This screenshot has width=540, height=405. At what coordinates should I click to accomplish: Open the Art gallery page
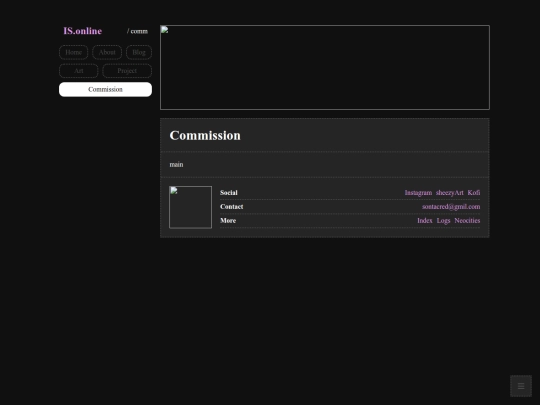pos(79,71)
